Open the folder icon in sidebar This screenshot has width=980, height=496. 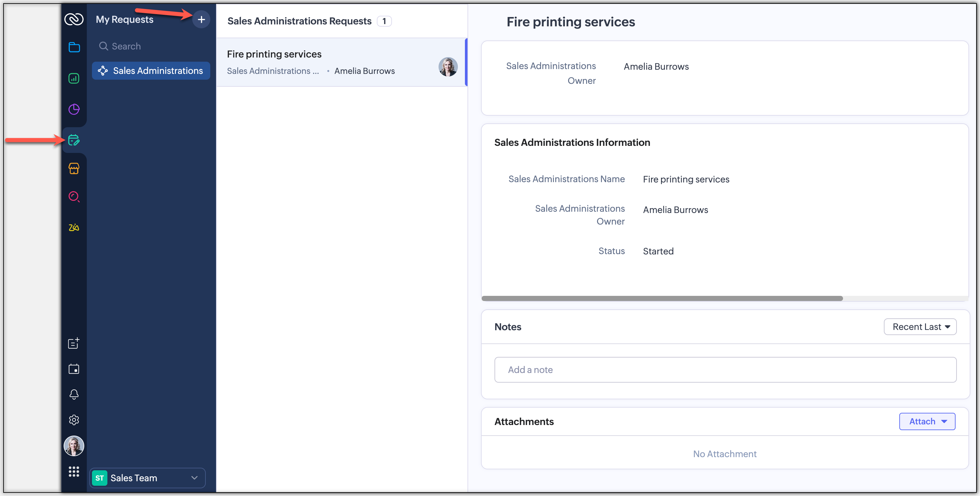(74, 47)
